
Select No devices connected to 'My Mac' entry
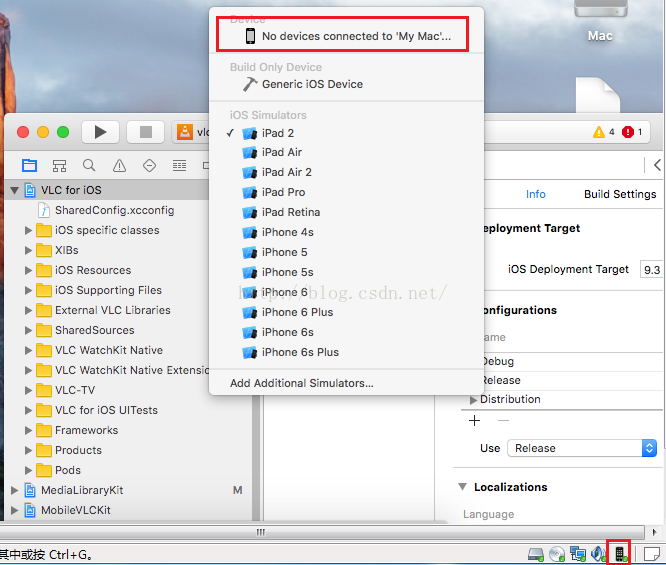click(x=346, y=36)
